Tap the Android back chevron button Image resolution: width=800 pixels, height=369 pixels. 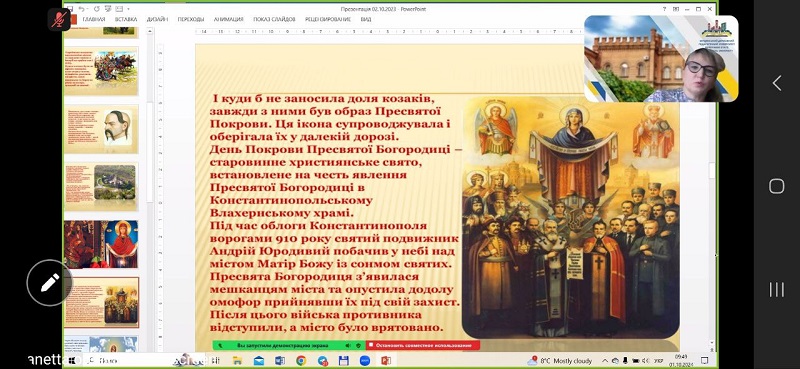point(777,83)
